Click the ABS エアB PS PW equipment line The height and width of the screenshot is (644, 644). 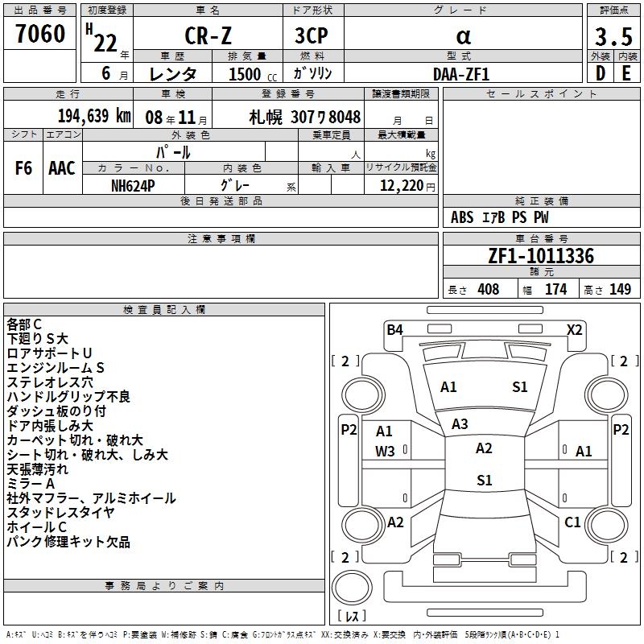click(501, 217)
